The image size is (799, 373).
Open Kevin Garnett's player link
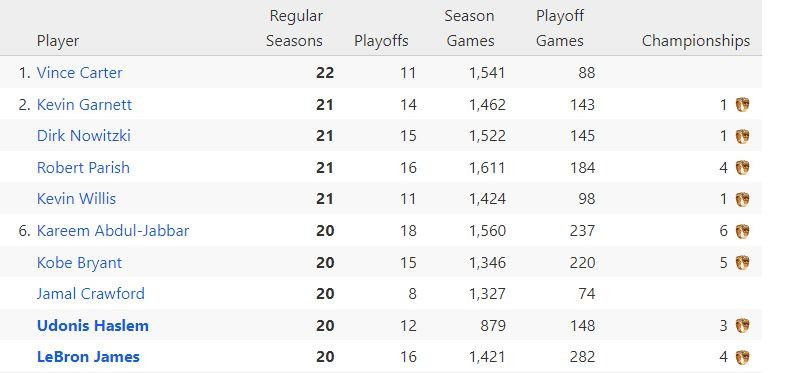tap(84, 104)
